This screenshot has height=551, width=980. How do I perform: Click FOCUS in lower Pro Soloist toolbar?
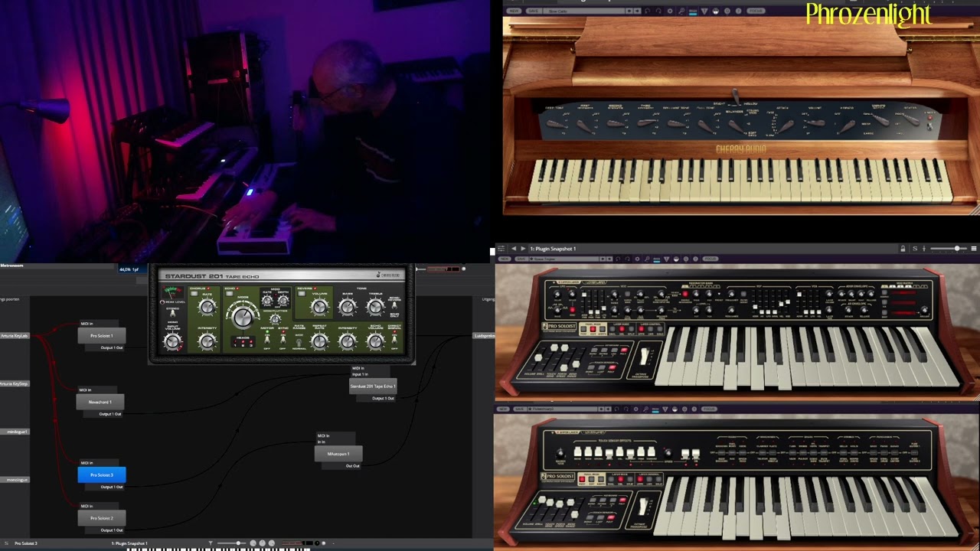(x=707, y=409)
